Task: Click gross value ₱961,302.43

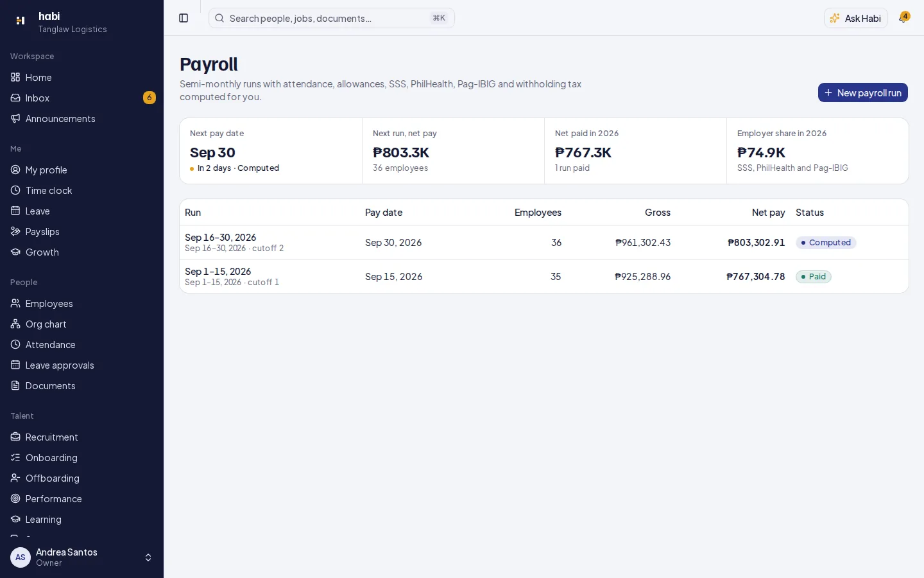Action: [x=643, y=243]
